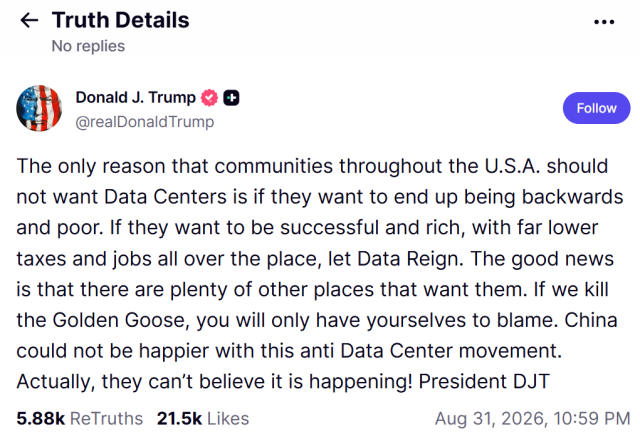Open Donald J. Trump display name link
Viewport: 640px width, 444px height.
136,98
